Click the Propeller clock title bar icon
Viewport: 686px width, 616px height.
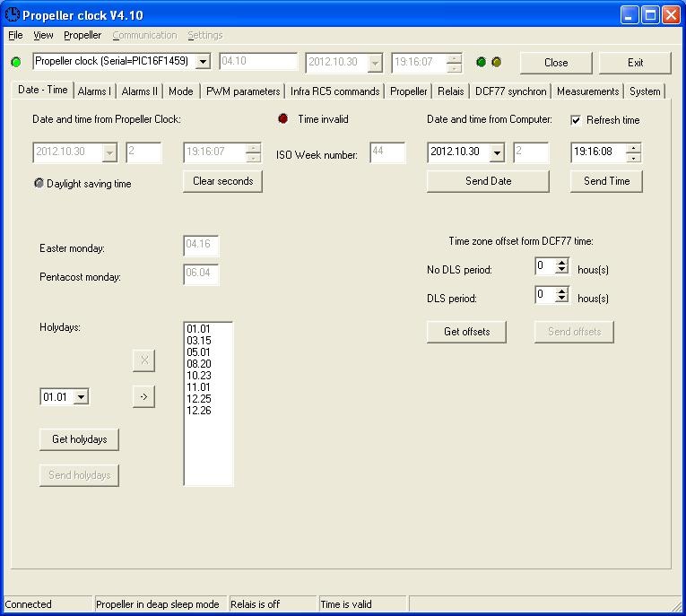[12, 14]
